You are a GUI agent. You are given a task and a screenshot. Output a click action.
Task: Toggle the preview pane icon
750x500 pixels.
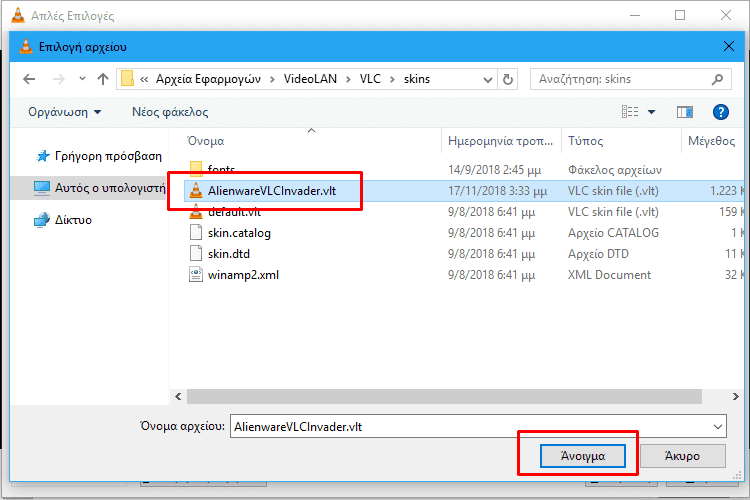coord(685,112)
